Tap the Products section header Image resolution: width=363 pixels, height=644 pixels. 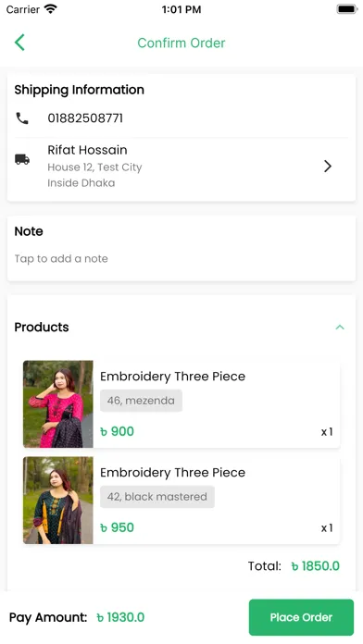click(42, 328)
